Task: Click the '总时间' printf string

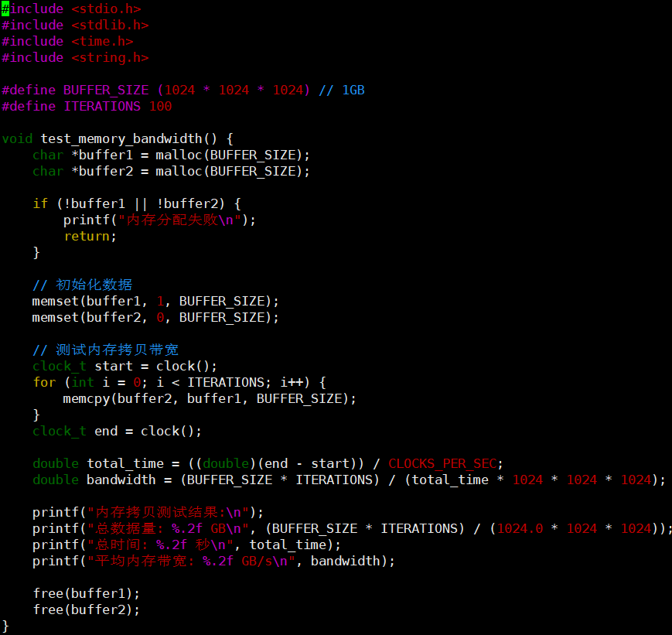Action: [x=160, y=545]
